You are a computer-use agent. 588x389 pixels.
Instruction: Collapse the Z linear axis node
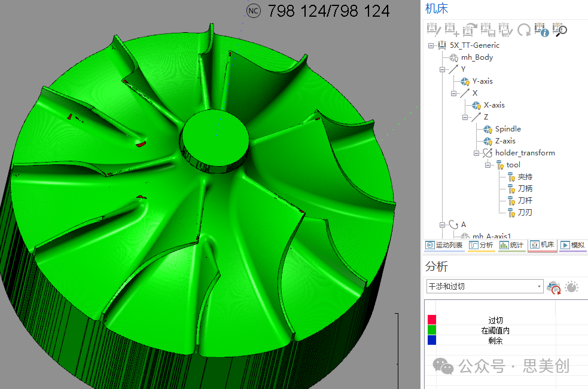tap(465, 118)
